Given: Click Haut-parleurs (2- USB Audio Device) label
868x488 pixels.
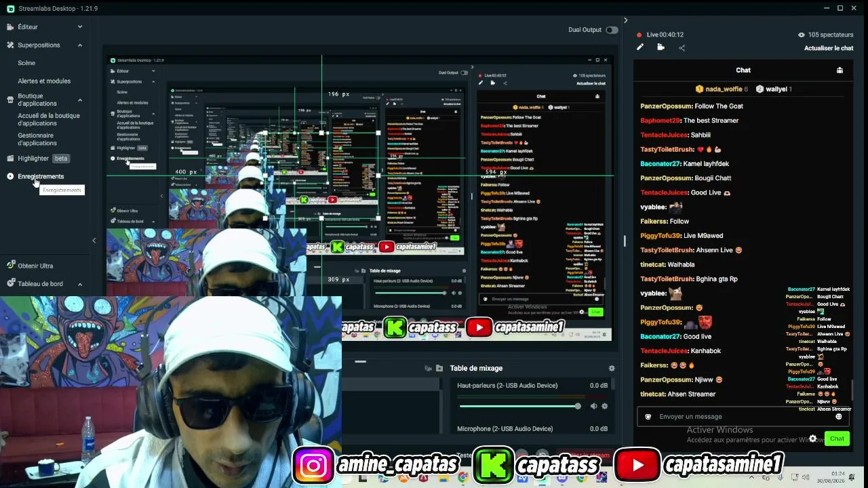Looking at the screenshot, I should (507, 386).
